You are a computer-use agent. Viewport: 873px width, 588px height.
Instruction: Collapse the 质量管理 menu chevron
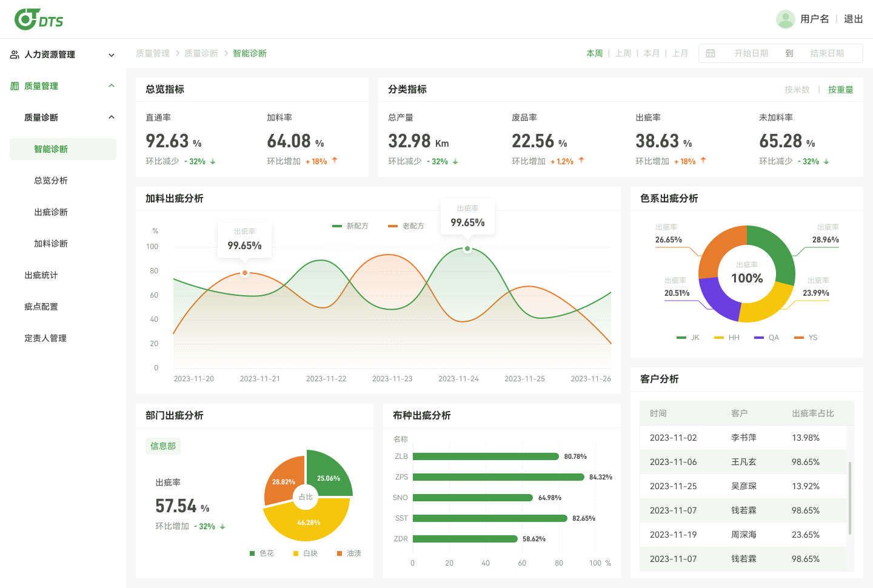(x=112, y=86)
